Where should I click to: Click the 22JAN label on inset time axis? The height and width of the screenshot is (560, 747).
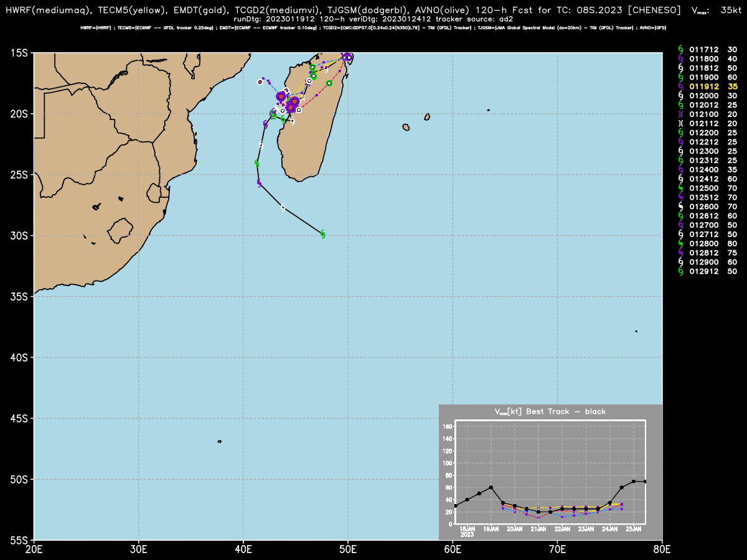coord(562,529)
